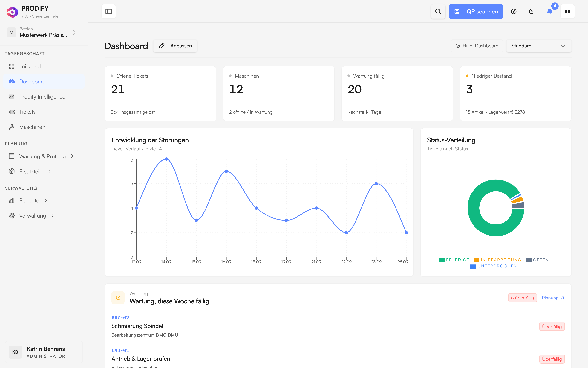Viewport: 588px width, 368px height.
Task: Open the Planung link
Action: [553, 298]
